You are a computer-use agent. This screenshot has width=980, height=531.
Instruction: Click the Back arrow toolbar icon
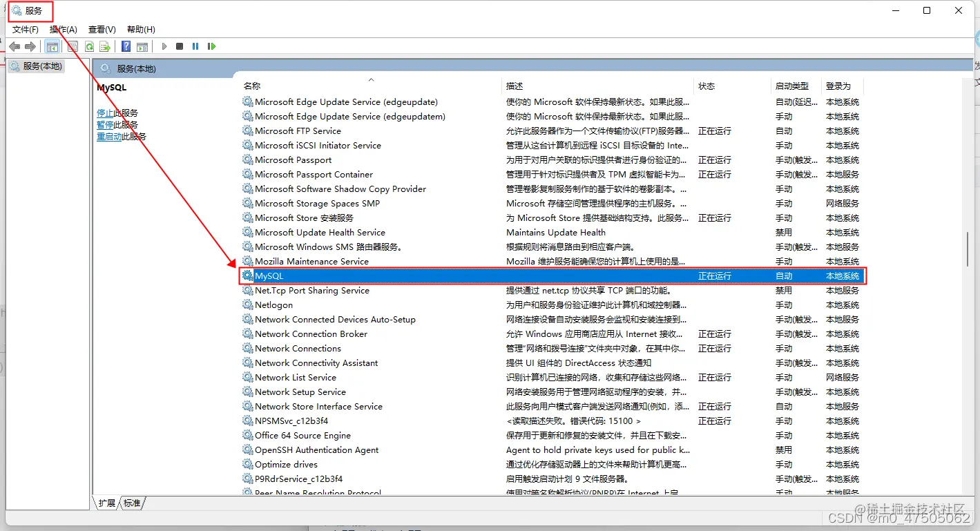(15, 46)
